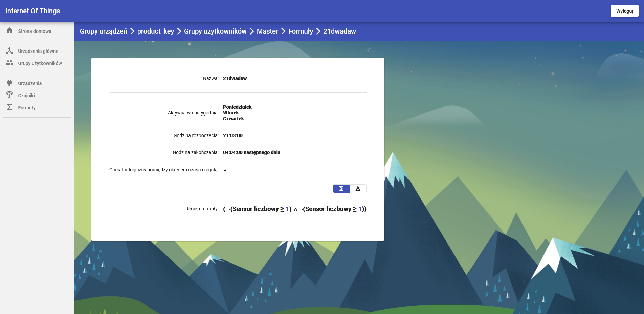The width and height of the screenshot is (644, 314).
Task: Click the 21dwadaw breadcrumb
Action: tap(339, 31)
